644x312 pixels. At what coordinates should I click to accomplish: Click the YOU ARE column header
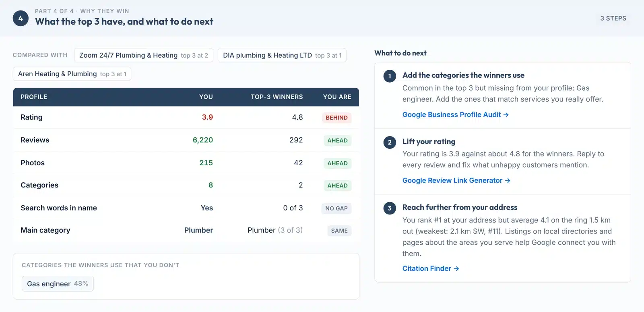coord(337,97)
